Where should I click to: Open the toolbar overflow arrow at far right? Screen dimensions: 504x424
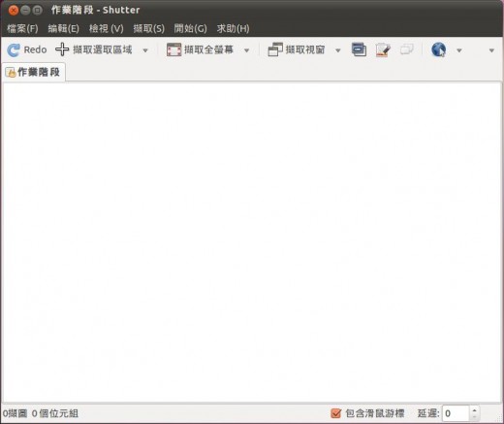point(491,50)
